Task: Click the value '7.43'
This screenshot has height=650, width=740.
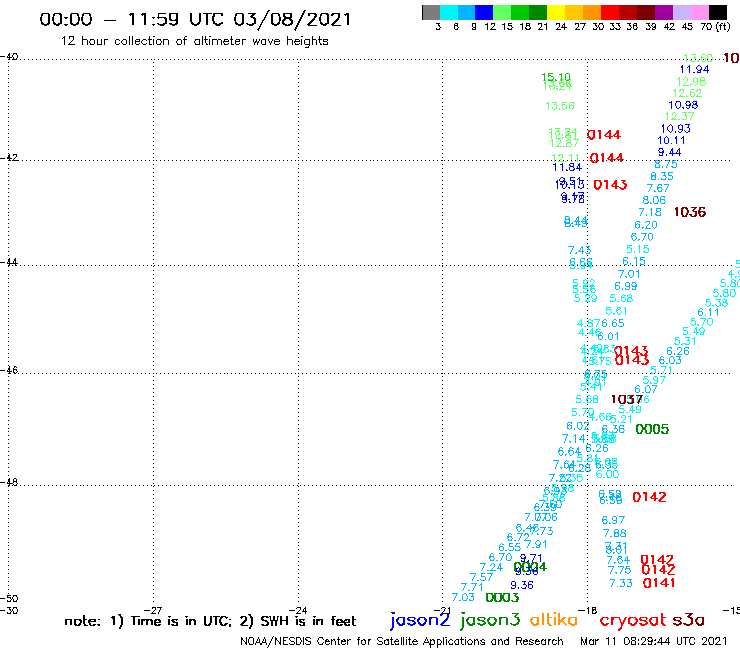Action: click(x=579, y=250)
